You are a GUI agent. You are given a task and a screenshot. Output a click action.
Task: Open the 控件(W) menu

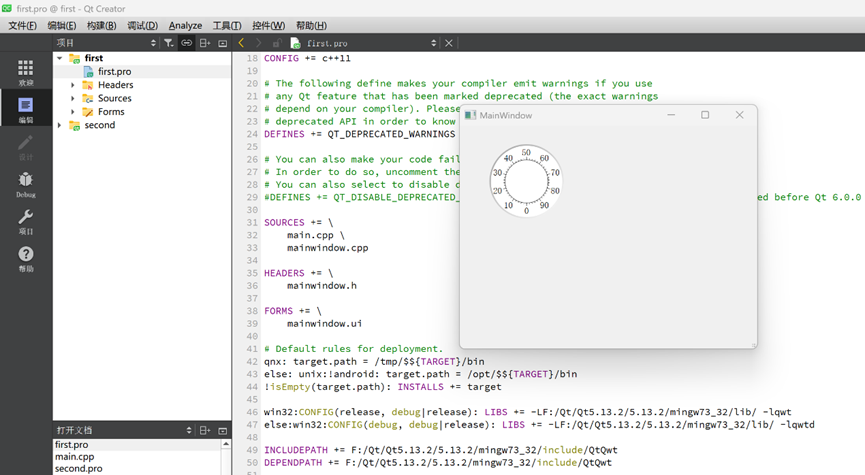[x=269, y=25]
